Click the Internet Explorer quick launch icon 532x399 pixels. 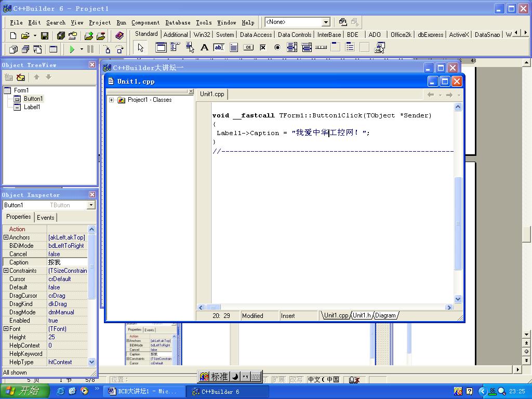61,391
